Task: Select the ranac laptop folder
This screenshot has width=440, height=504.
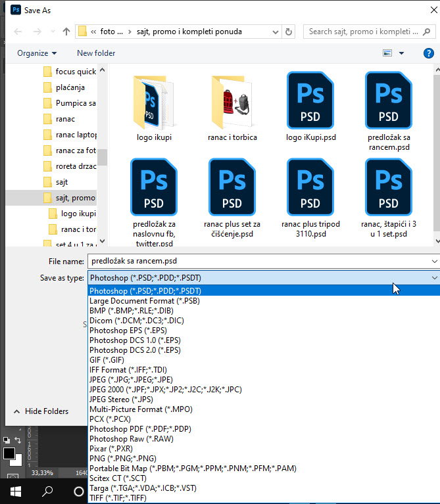Action: coord(70,134)
